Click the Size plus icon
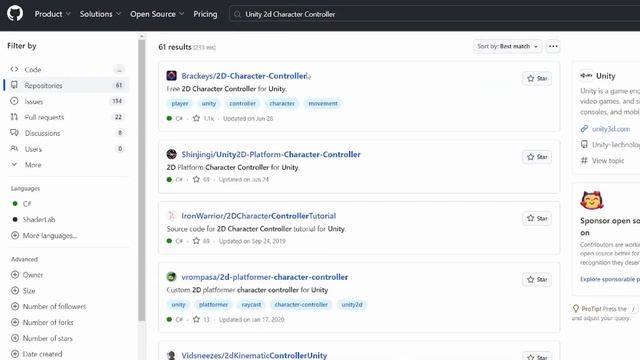640x360 pixels. [x=15, y=291]
